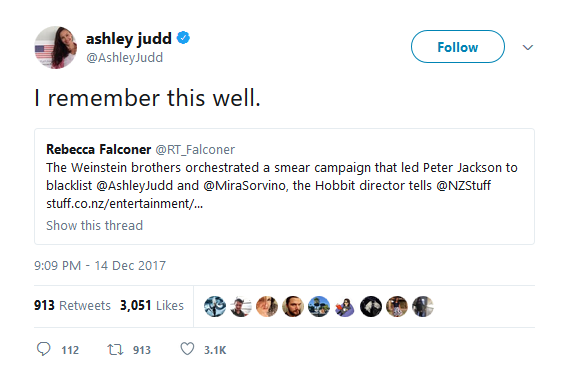This screenshot has height=367, width=569.
Task: View the 3,051 Likes list
Action: (x=152, y=306)
